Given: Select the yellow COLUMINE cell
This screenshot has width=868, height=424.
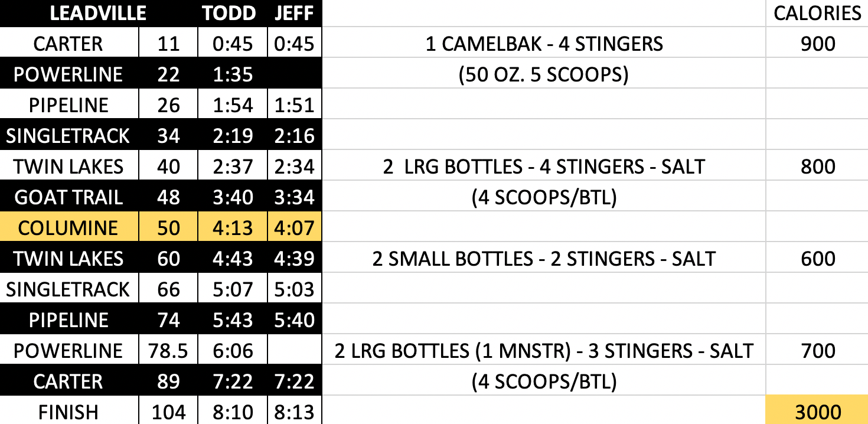Looking at the screenshot, I should click(68, 228).
